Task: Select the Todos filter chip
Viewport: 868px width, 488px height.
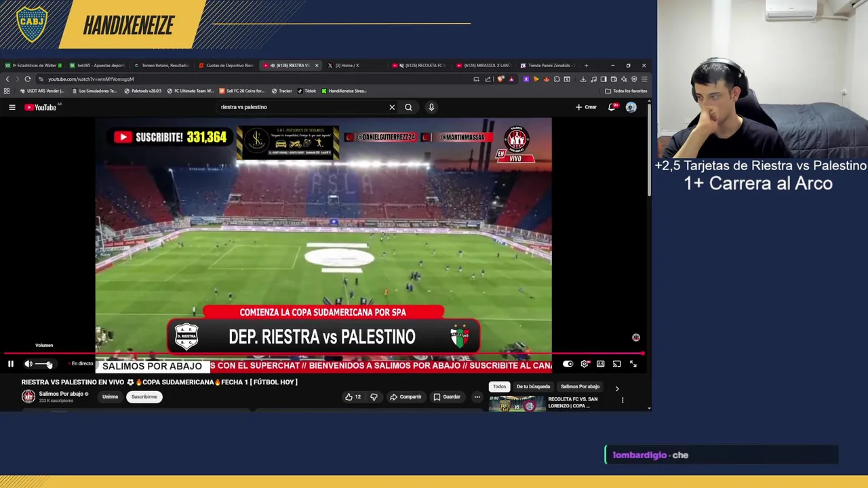Action: (x=500, y=386)
